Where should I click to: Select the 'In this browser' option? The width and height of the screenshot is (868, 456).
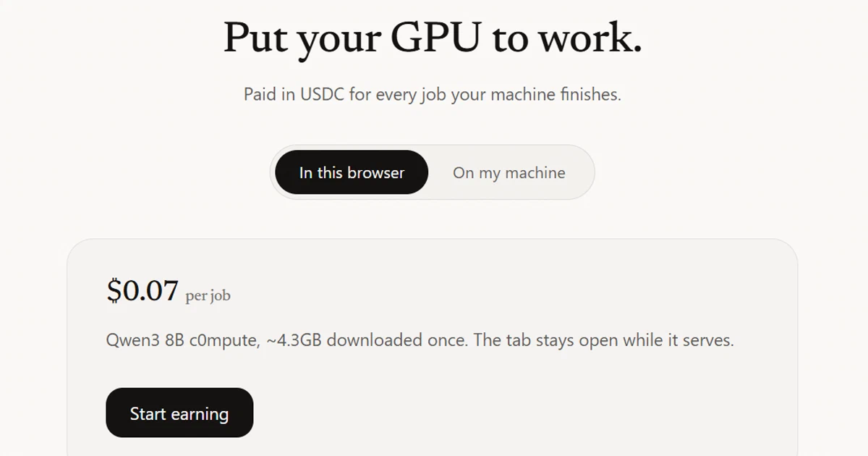tap(352, 172)
